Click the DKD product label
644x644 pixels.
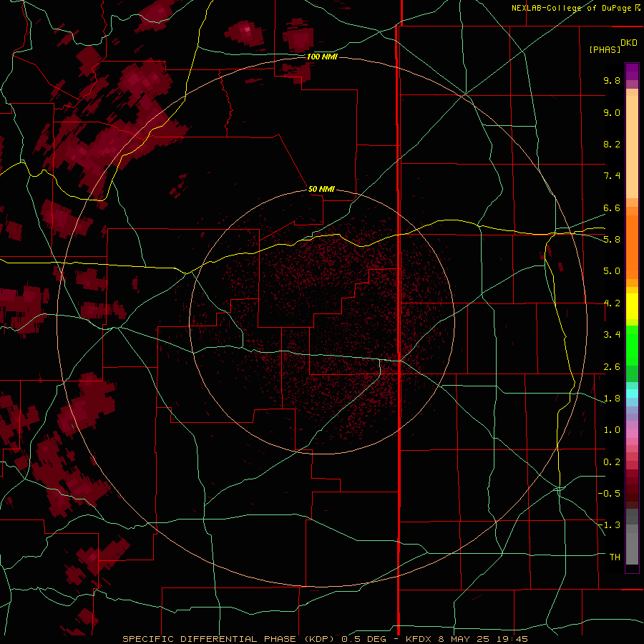(x=629, y=43)
